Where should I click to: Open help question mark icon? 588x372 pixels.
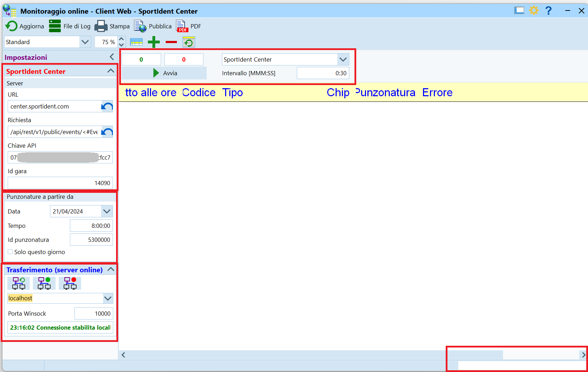point(548,10)
